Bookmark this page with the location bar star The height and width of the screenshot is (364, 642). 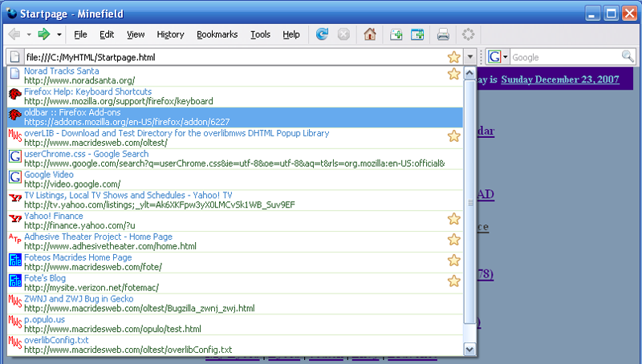(x=453, y=57)
